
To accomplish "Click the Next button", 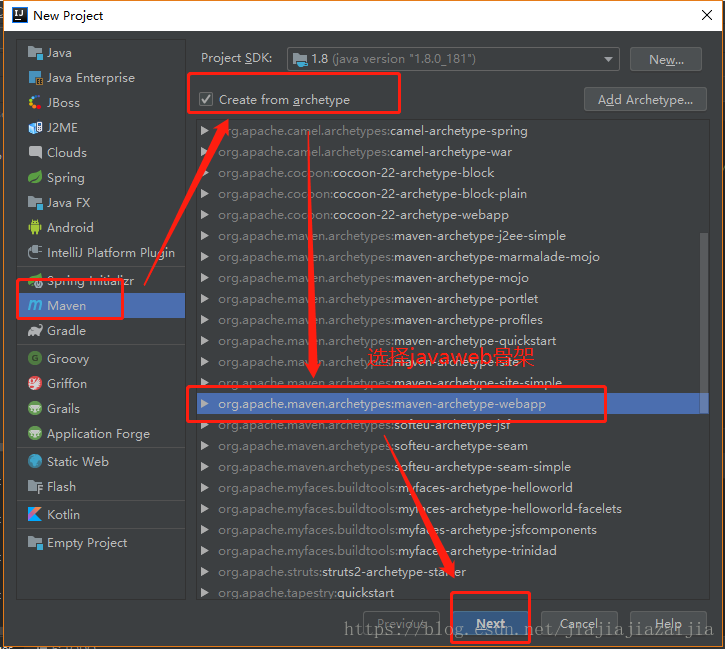I will (491, 624).
